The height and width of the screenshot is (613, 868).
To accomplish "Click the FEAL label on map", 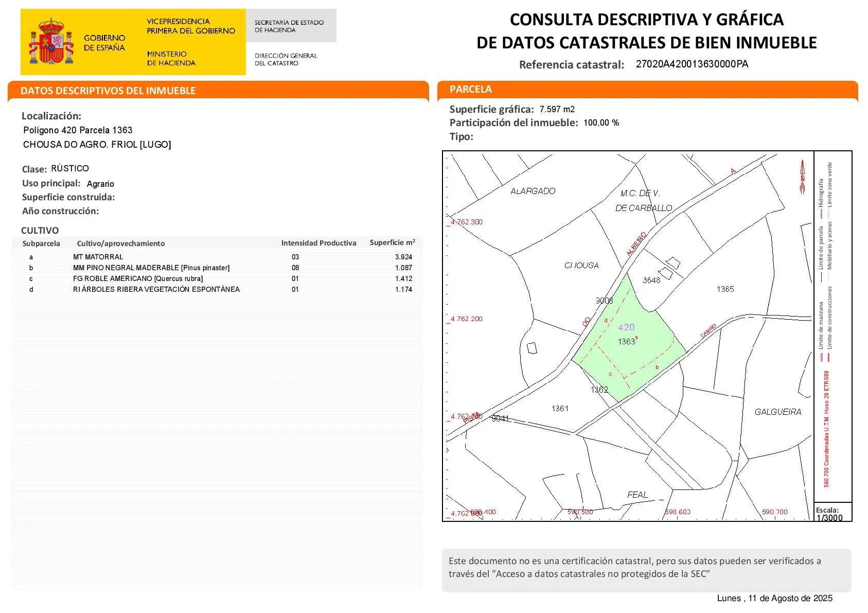I will [637, 495].
